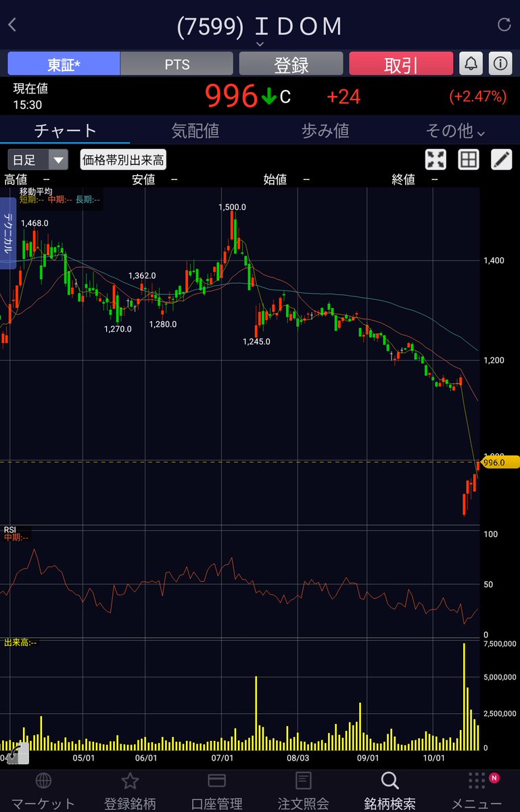Open the 口座管理 card icon
Image resolution: width=520 pixels, height=812 pixels.
pyautogui.click(x=216, y=780)
